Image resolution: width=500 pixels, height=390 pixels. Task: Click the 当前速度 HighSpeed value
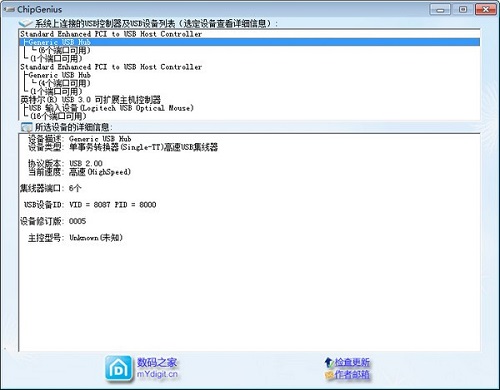click(x=100, y=172)
